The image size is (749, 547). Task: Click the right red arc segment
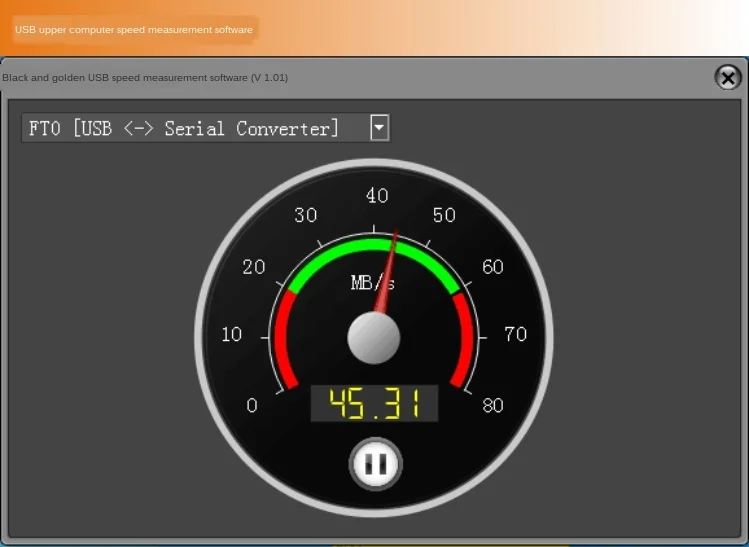pos(468,340)
